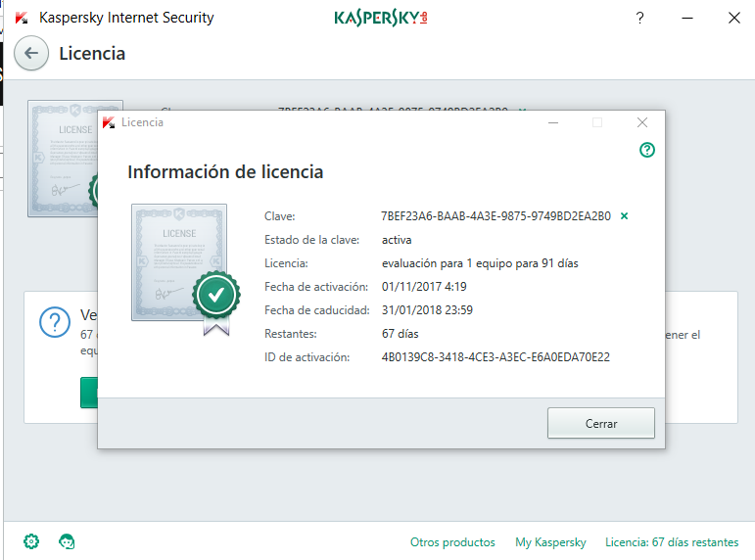
Task: Click the 'Fecha de activación:' label
Action: coord(316,287)
